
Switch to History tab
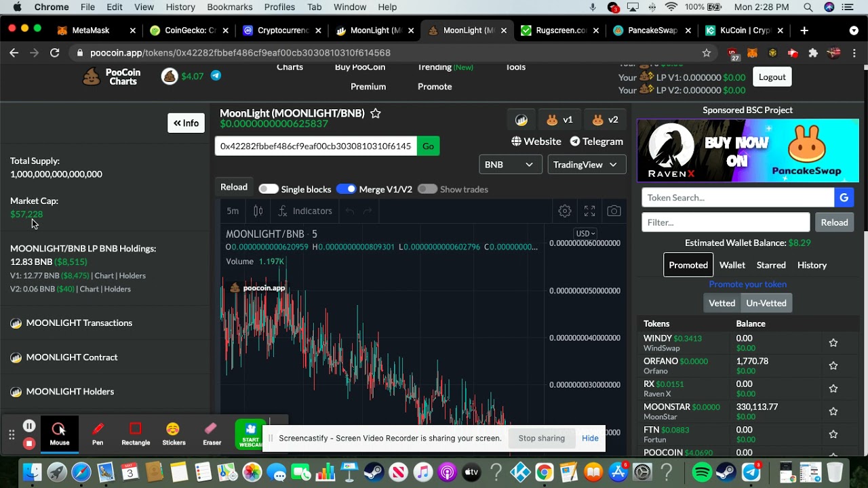coord(812,265)
